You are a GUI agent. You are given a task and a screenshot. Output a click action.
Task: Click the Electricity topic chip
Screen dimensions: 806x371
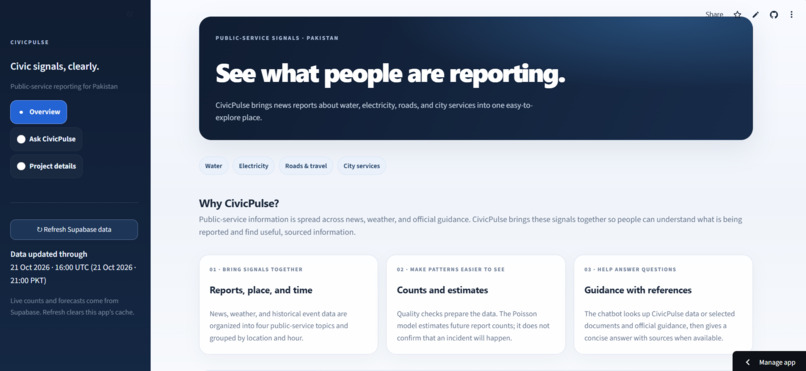point(253,166)
